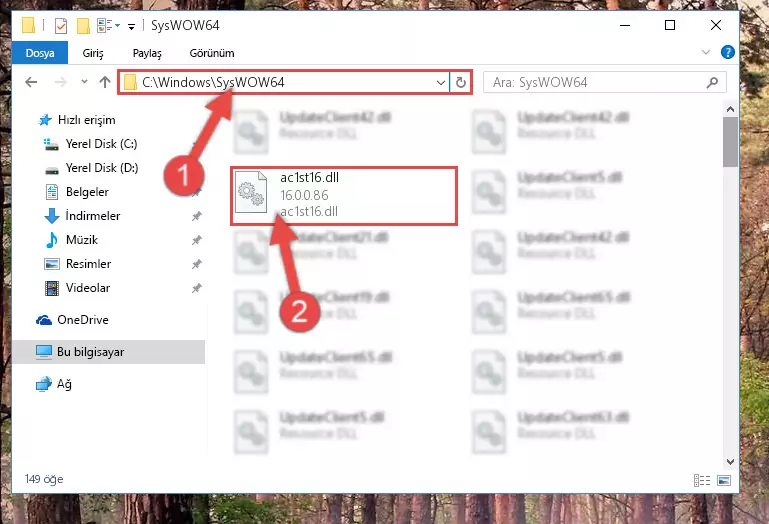Click the pin icon beside Resimler

tap(197, 264)
